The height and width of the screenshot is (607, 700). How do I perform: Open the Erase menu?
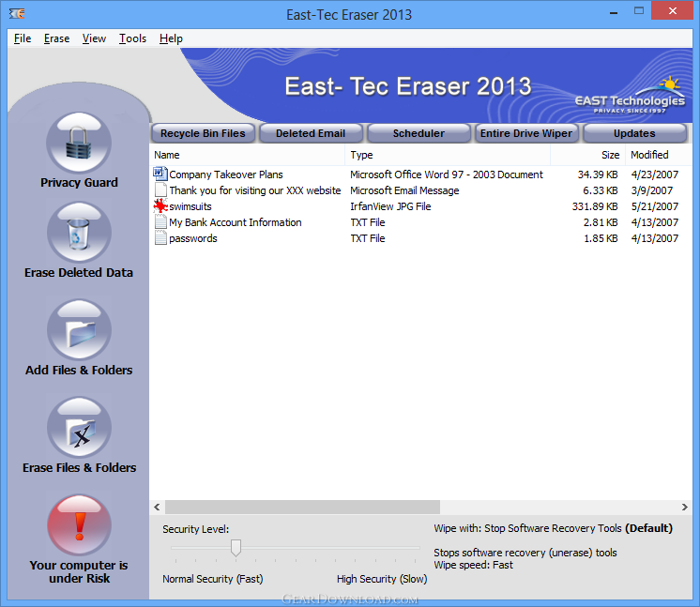[x=56, y=38]
